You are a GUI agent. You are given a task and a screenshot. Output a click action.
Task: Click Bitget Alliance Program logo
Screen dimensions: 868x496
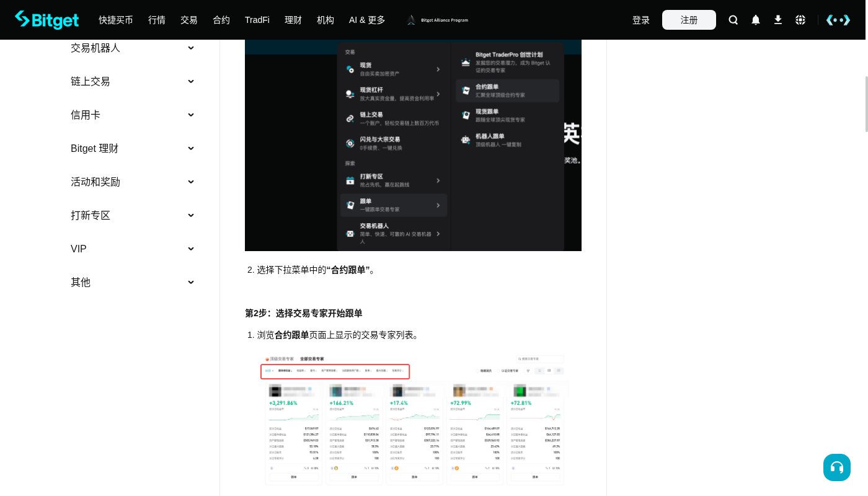(437, 20)
